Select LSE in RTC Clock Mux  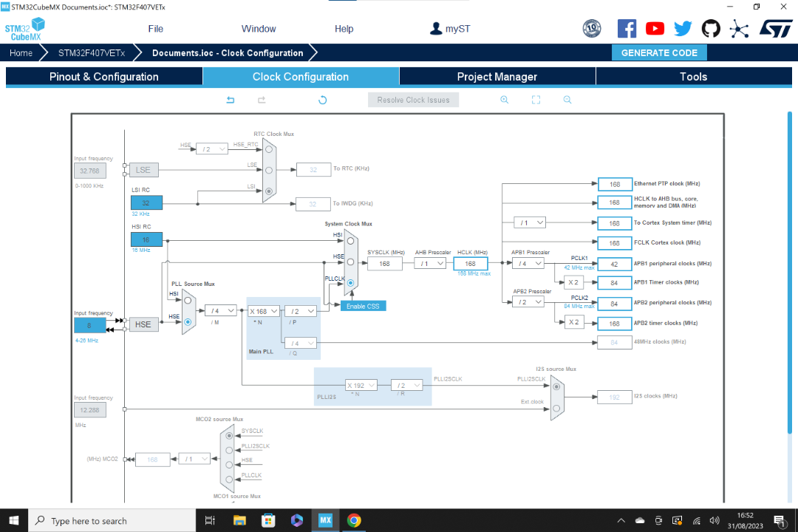[269, 170]
